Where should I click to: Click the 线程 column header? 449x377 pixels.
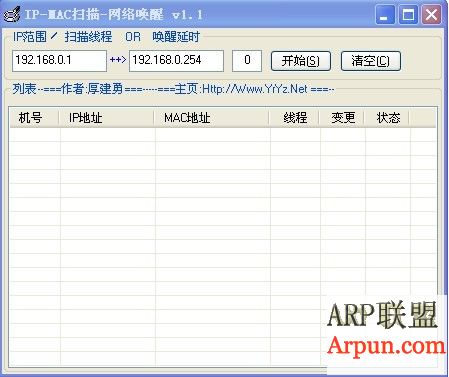[x=294, y=118]
